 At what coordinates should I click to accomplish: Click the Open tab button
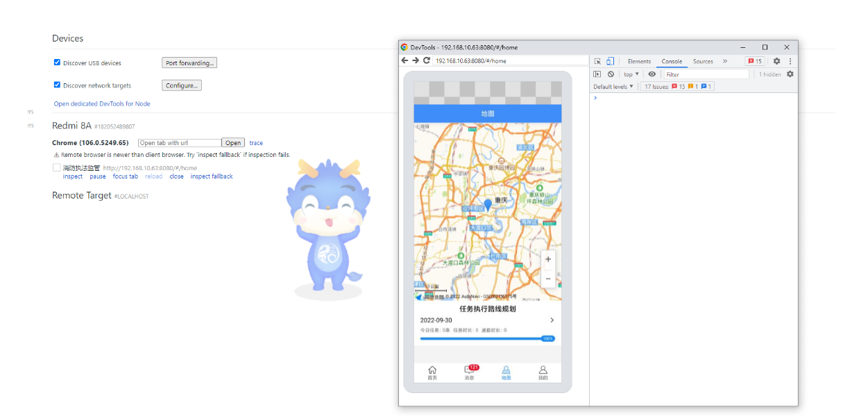pyautogui.click(x=233, y=143)
